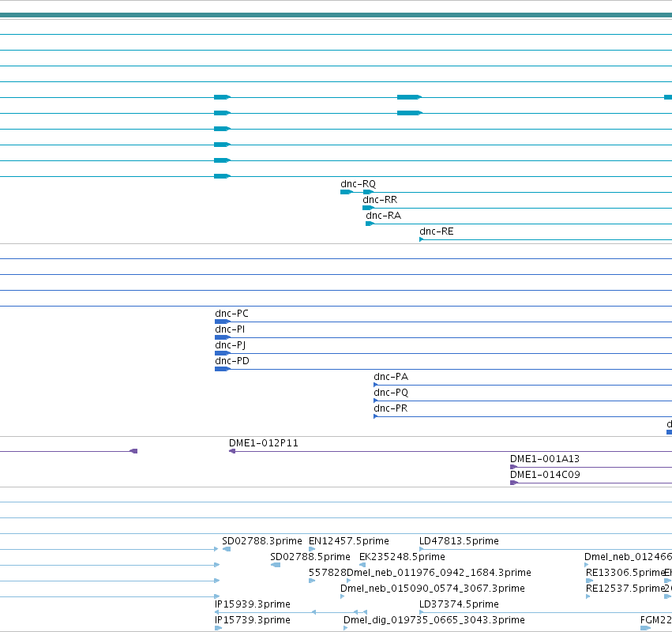The height and width of the screenshot is (632, 672).
Task: Click the SD02788.5prime EST label
Action: point(310,557)
